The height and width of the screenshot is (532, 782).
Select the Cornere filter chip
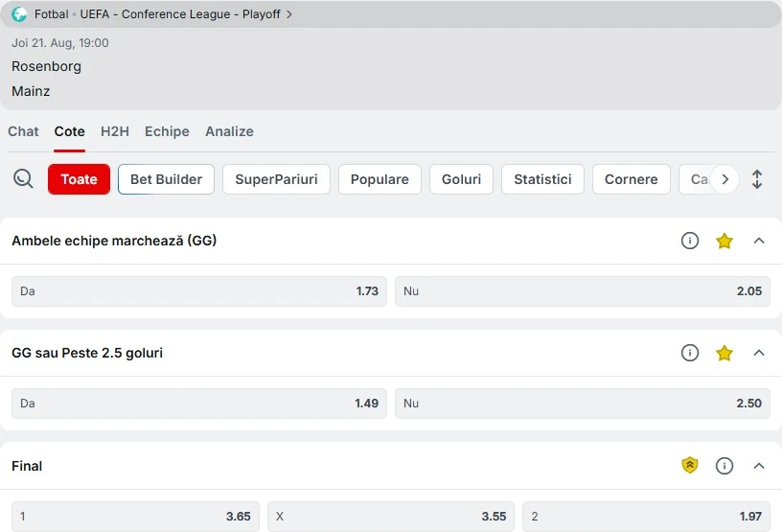coord(631,179)
